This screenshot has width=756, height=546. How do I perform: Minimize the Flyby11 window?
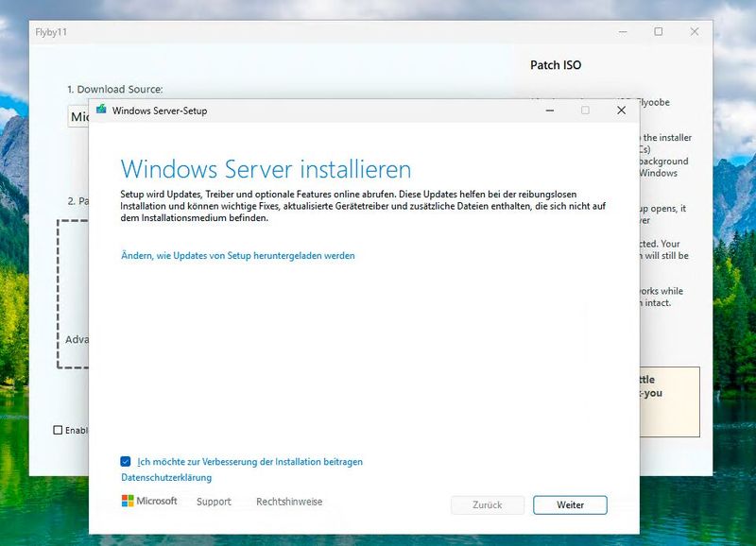click(x=623, y=32)
